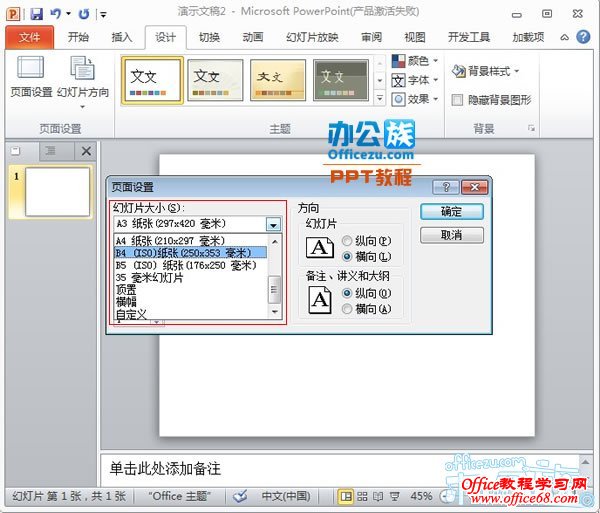Choose A4 纸张(210x297 毫米) from list
The width and height of the screenshot is (600, 513).
pyautogui.click(x=191, y=241)
